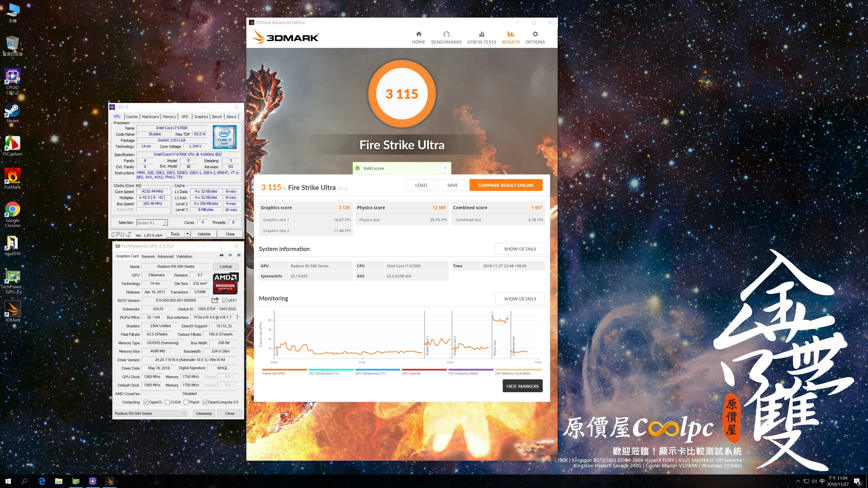
Task: Open the OPTIONS gear in 3DMark
Action: coord(535,37)
